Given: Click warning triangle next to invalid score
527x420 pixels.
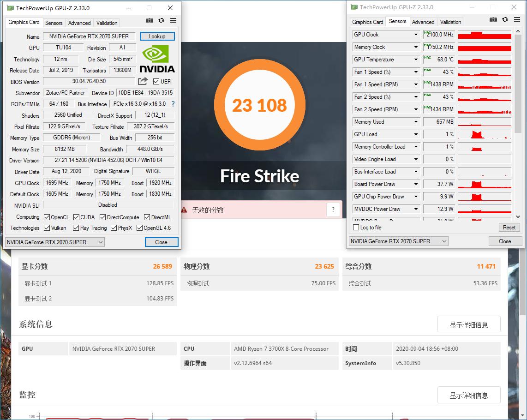Looking at the screenshot, I should click(184, 210).
